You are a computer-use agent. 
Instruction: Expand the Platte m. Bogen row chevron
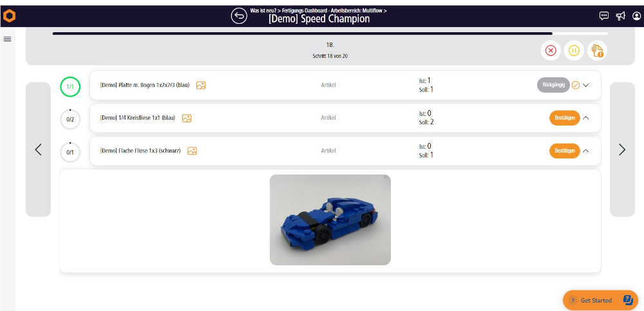click(586, 85)
